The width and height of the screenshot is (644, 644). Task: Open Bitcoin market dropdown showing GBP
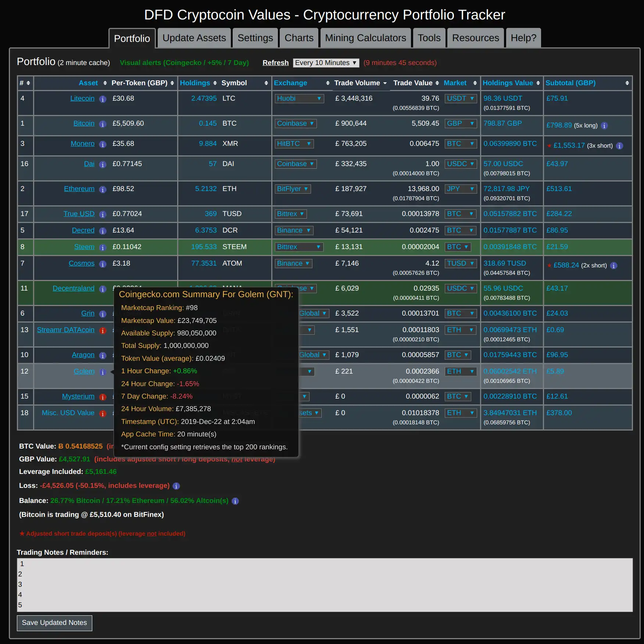tap(461, 123)
